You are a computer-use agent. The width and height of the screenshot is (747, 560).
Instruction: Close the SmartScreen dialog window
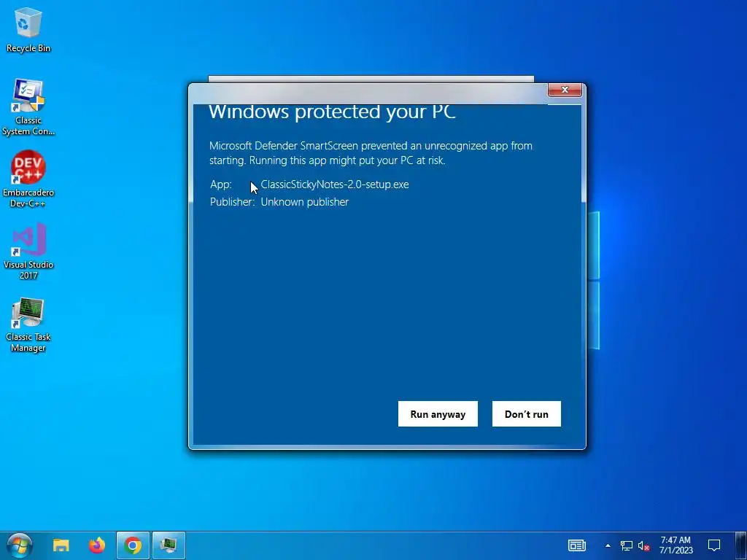tap(565, 90)
